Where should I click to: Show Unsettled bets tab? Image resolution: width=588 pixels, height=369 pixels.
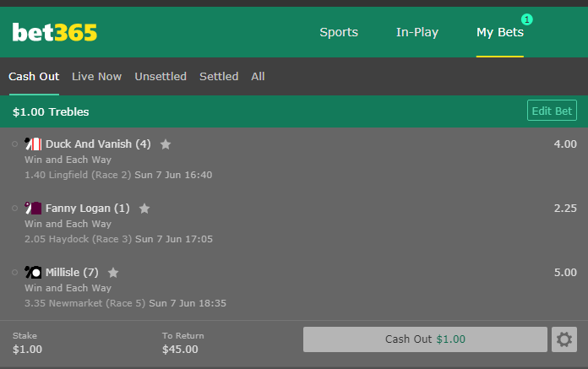pos(161,77)
